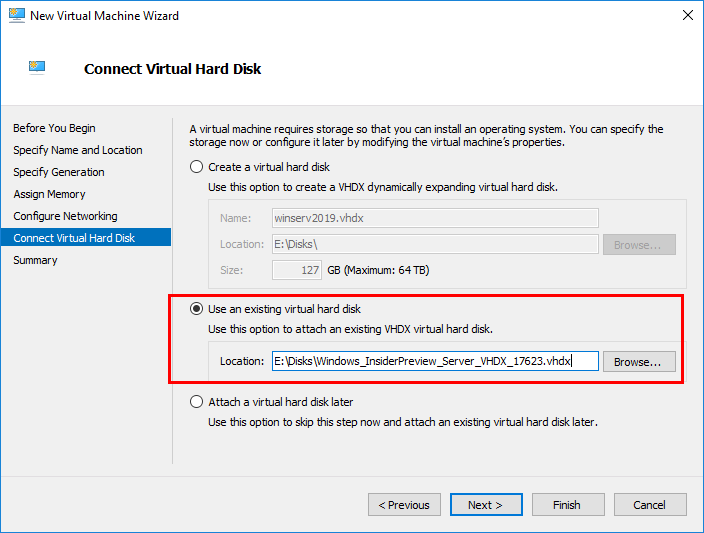704x533 pixels.
Task: Go to Before You Begin step
Action: click(x=54, y=128)
